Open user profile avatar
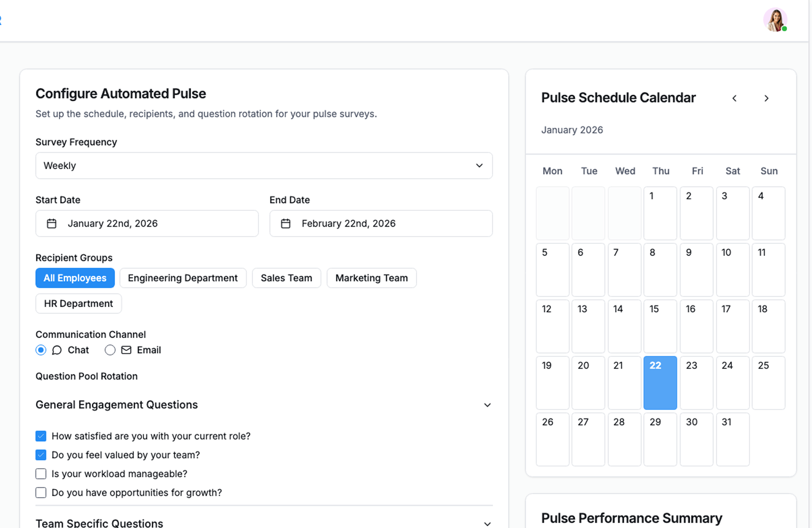 pyautogui.click(x=775, y=20)
